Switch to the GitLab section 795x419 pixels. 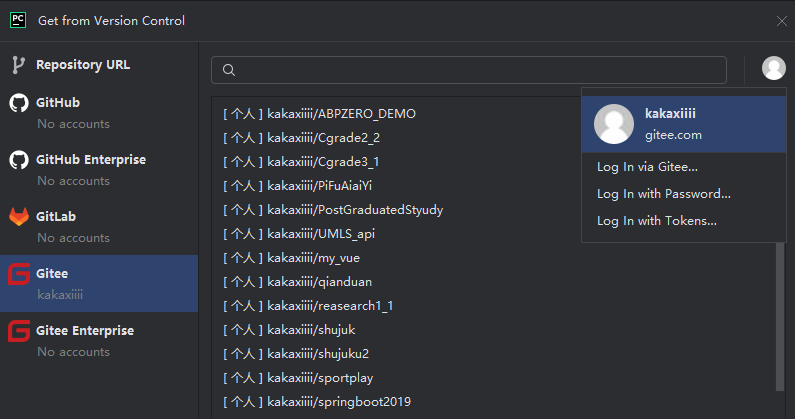click(99, 226)
